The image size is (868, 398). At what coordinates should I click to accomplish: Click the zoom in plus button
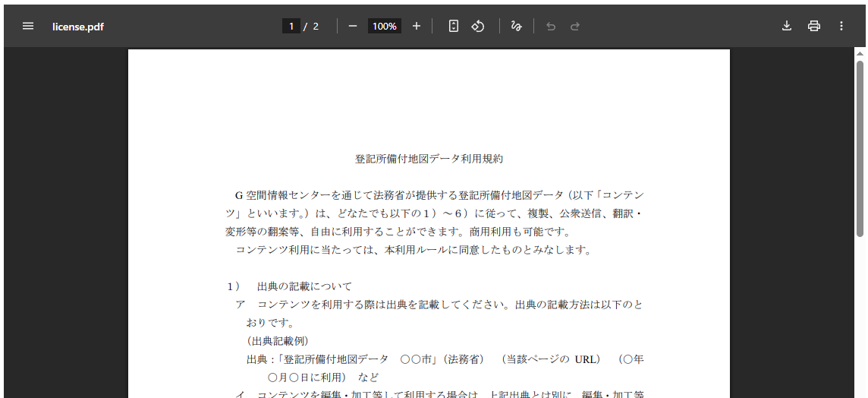pyautogui.click(x=417, y=26)
